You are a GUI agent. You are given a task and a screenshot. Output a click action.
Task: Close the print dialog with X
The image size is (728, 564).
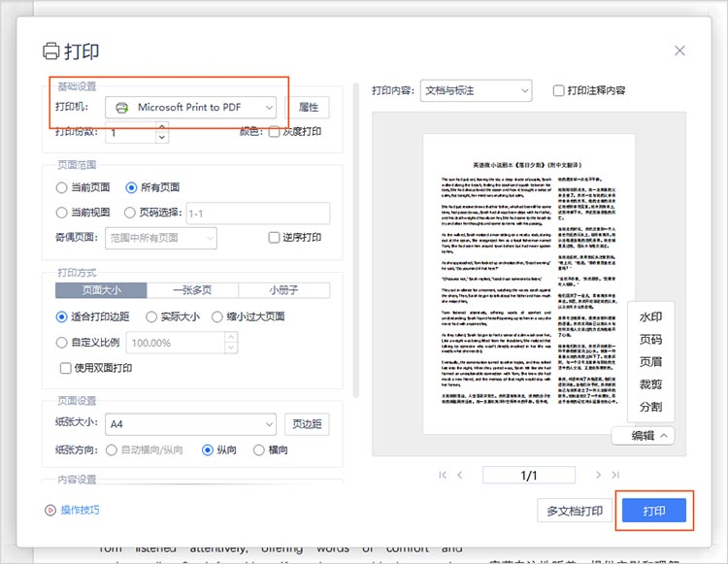click(679, 50)
